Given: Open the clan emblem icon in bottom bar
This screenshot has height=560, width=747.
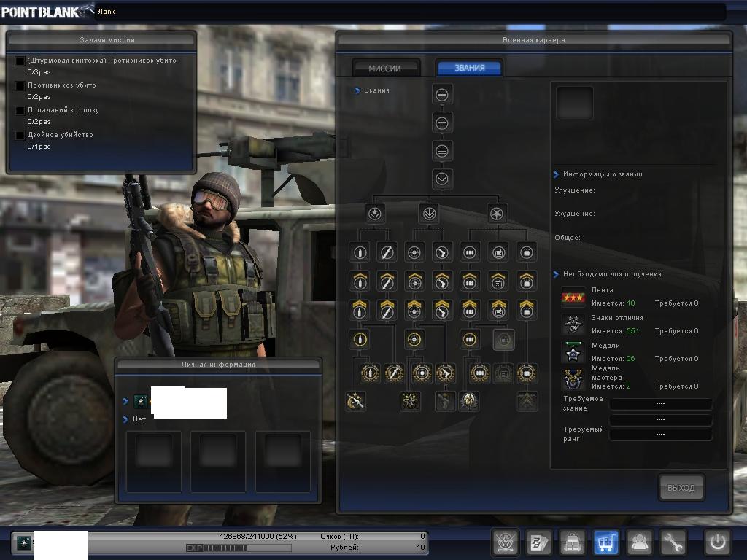Looking at the screenshot, I should [505, 542].
